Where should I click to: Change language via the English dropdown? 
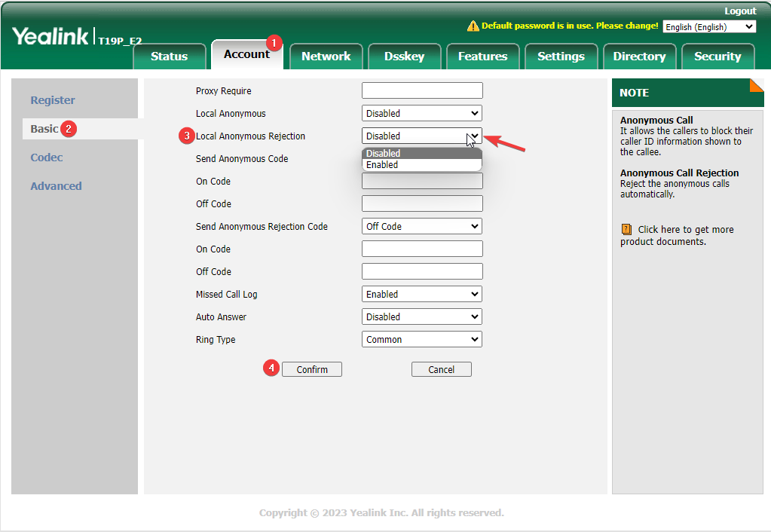pos(708,27)
